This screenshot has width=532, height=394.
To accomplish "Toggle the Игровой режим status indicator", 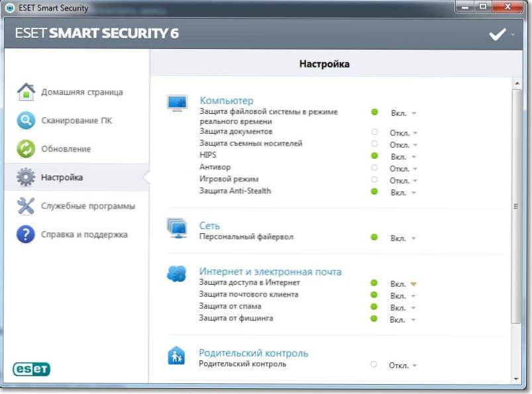I will (x=374, y=180).
